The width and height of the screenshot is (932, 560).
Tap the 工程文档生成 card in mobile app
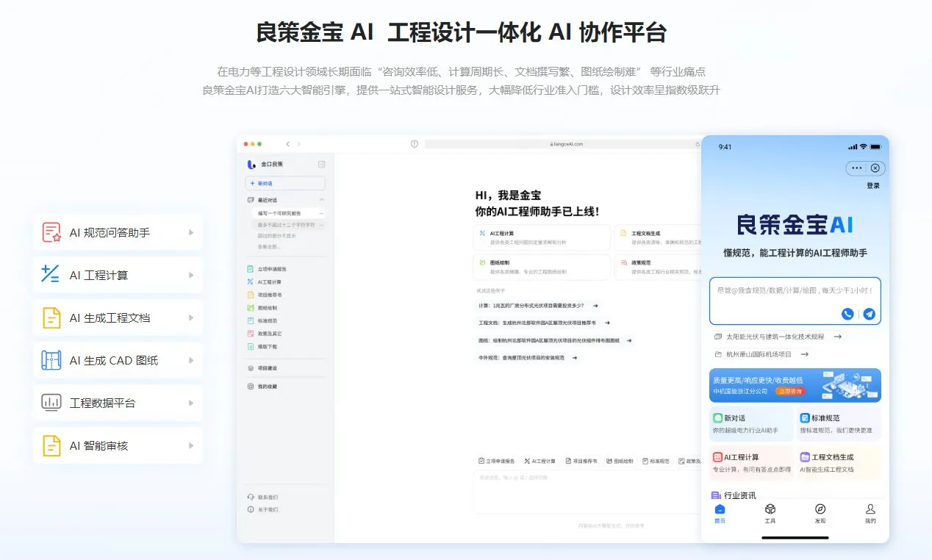tap(839, 463)
